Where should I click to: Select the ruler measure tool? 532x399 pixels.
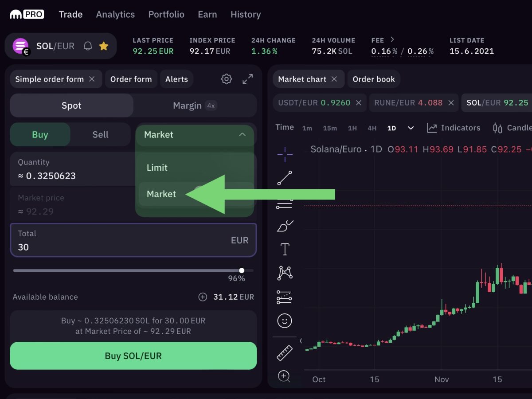[x=285, y=353]
